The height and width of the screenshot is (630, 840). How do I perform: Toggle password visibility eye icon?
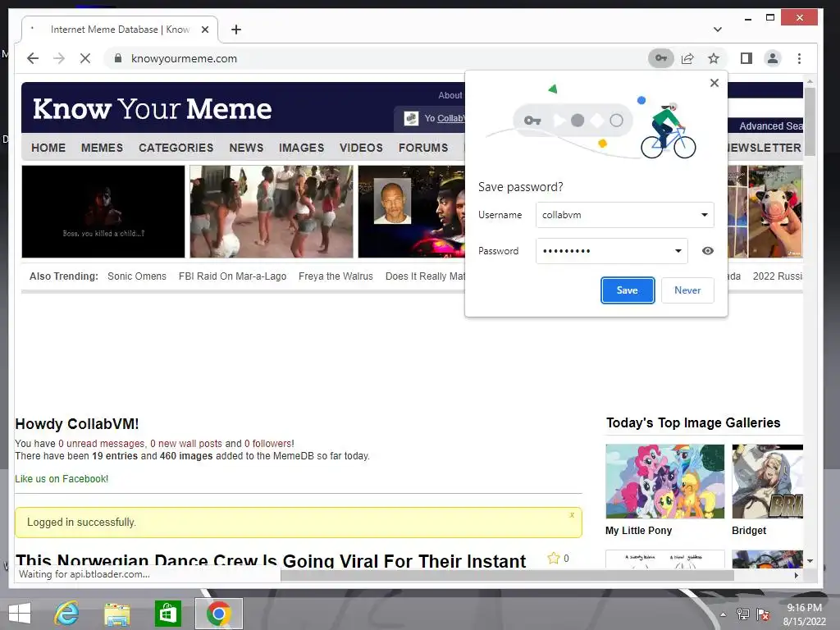[708, 251]
